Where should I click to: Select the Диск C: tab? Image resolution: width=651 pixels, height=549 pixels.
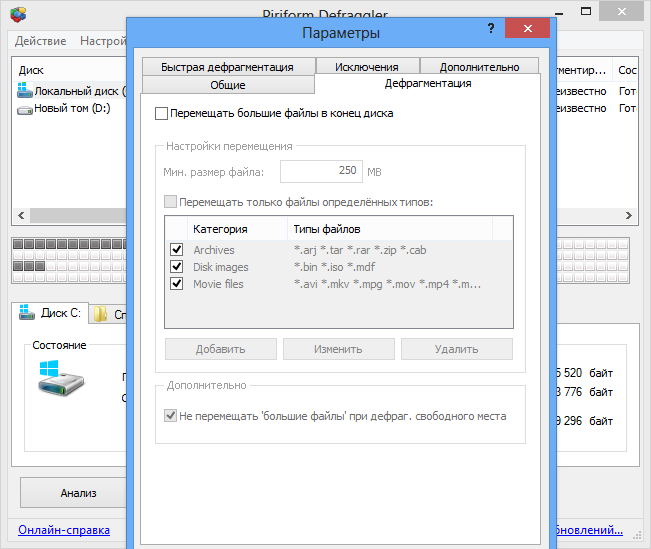click(x=50, y=313)
